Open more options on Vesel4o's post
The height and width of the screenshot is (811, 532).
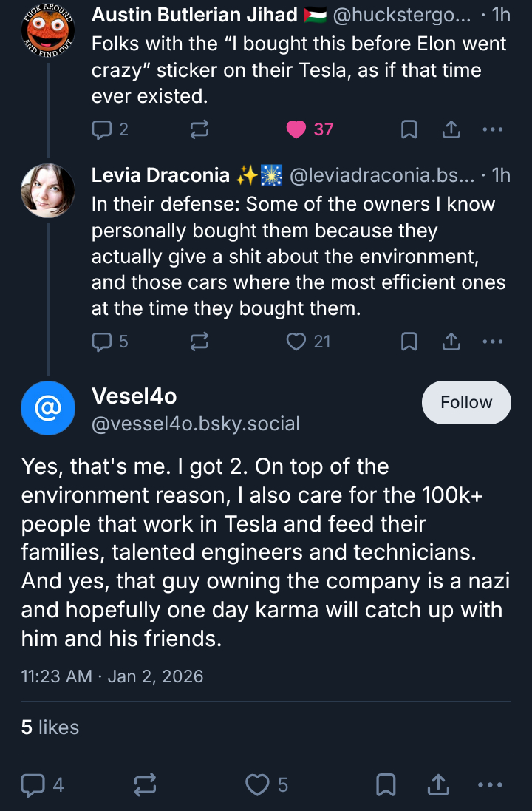point(491,785)
